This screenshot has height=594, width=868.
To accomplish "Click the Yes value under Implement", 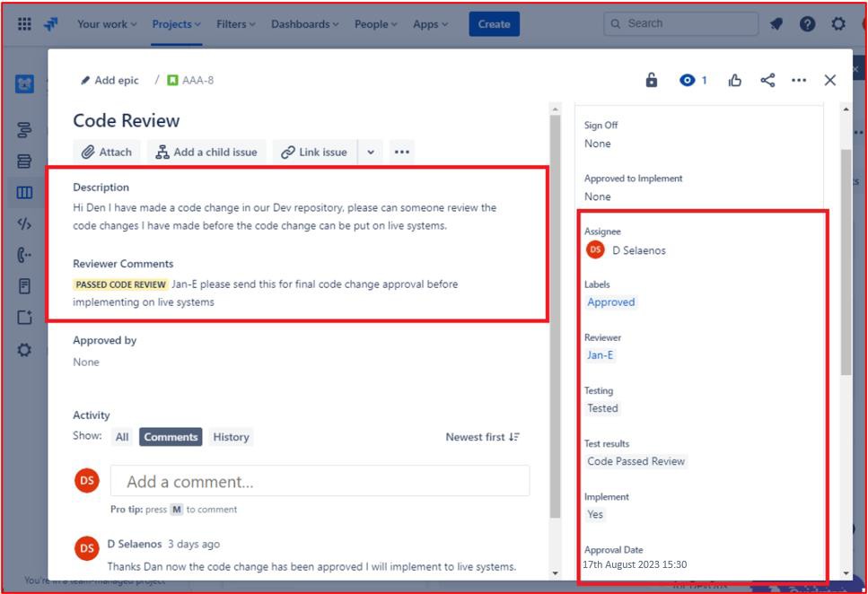I will 595,515.
